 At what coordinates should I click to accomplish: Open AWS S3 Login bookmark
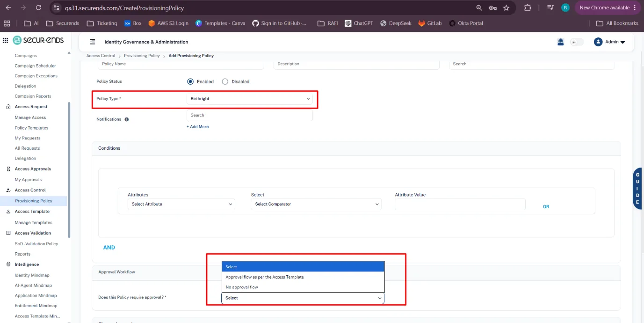[168, 23]
